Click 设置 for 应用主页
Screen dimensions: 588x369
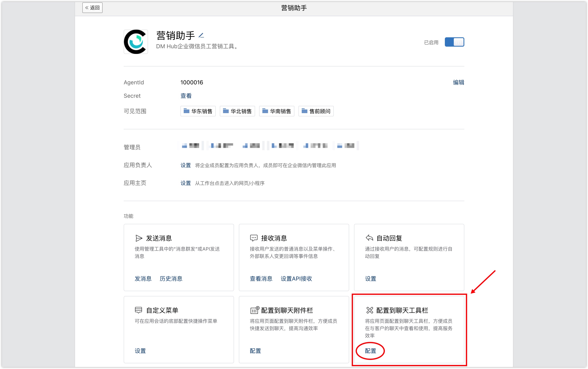tap(186, 183)
